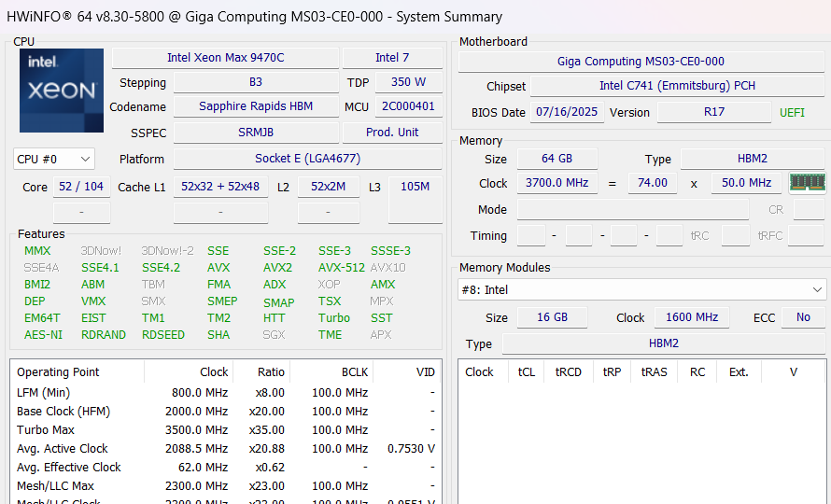Viewport: 831px width, 504px height.
Task: Click the memory clock 3700.0 MHz
Action: [557, 183]
